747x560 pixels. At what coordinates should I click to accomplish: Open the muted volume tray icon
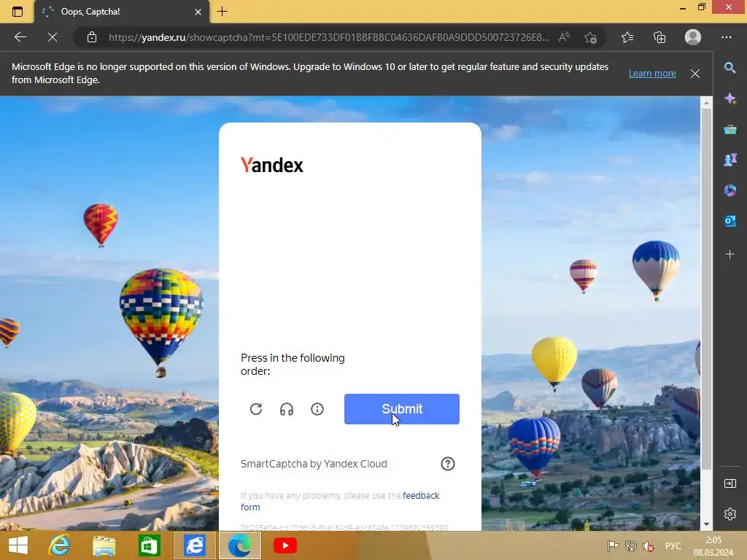point(649,545)
